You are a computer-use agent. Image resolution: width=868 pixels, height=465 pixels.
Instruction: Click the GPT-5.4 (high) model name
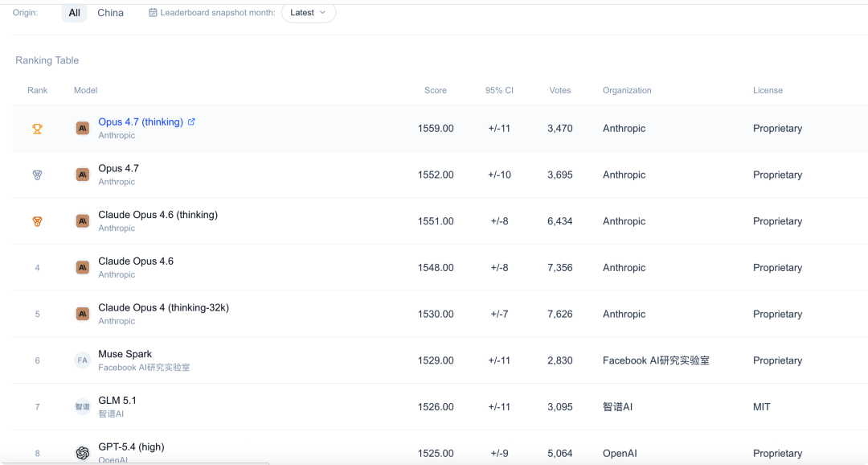coord(131,447)
